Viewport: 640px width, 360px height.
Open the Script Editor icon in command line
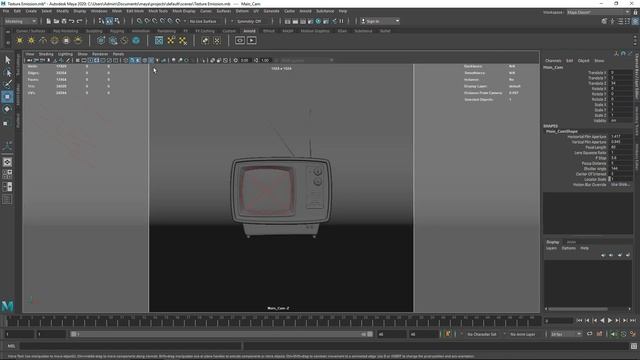(x=633, y=346)
